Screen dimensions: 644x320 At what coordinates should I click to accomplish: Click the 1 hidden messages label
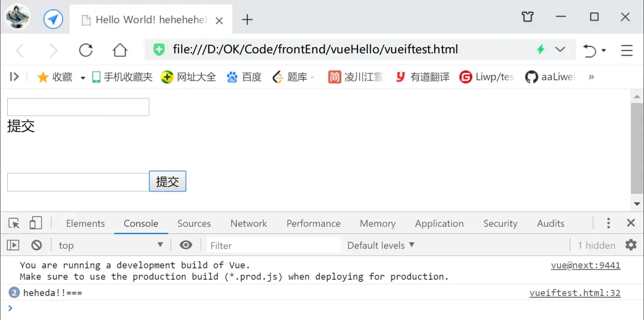(596, 245)
